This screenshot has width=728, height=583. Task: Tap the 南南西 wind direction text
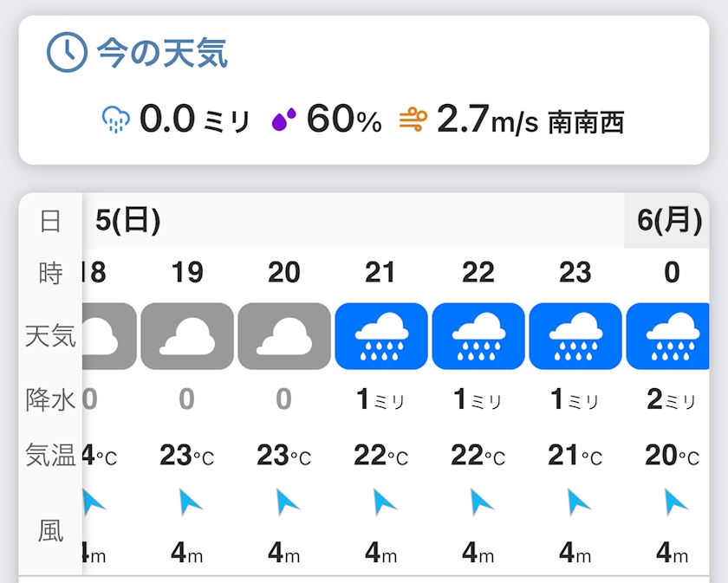tap(586, 122)
